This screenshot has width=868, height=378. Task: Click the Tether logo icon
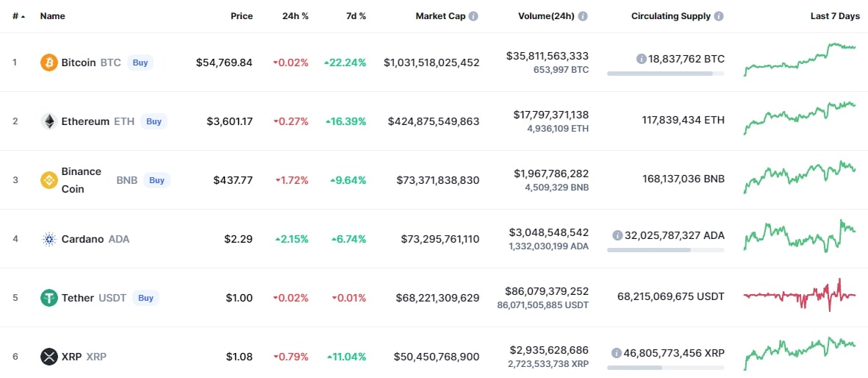pos(49,298)
